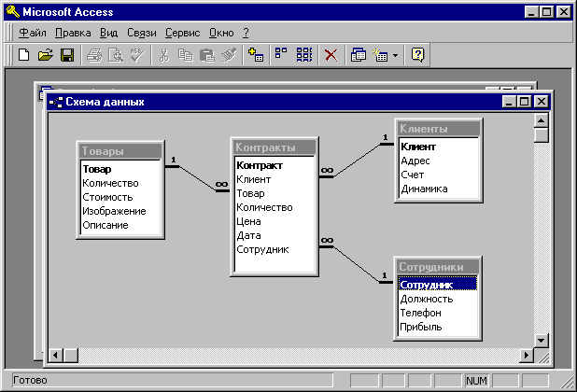Image resolution: width=577 pixels, height=392 pixels.
Task: Click the New Object toolbar icon
Action: (x=381, y=55)
